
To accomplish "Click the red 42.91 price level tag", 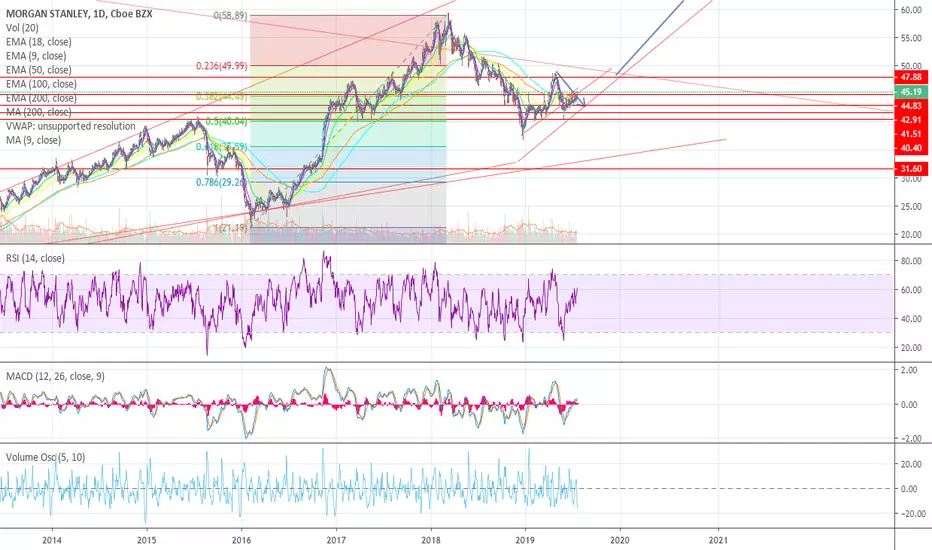I will [911, 120].
